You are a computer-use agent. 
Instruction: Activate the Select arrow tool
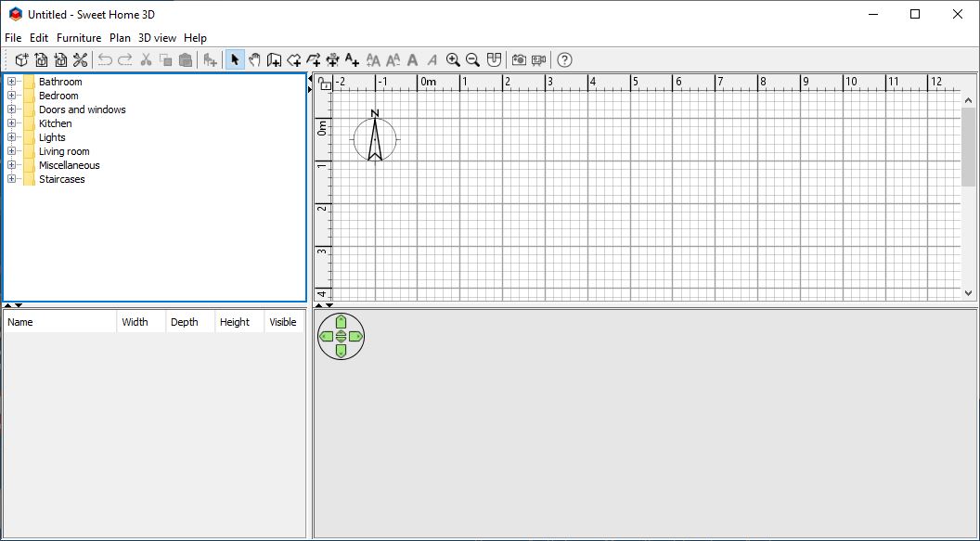pos(235,60)
